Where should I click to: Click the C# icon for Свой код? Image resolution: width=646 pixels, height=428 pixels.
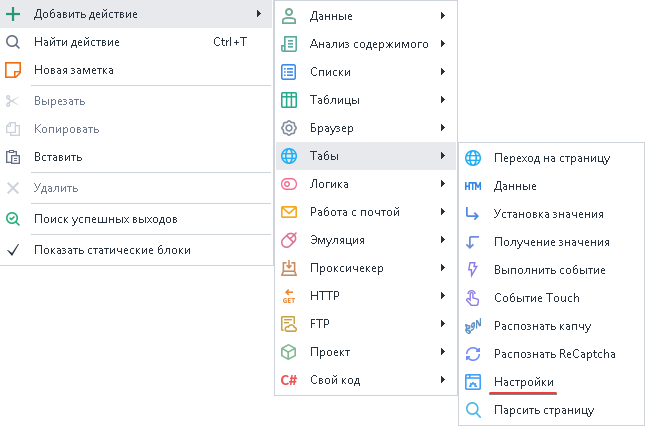(289, 380)
